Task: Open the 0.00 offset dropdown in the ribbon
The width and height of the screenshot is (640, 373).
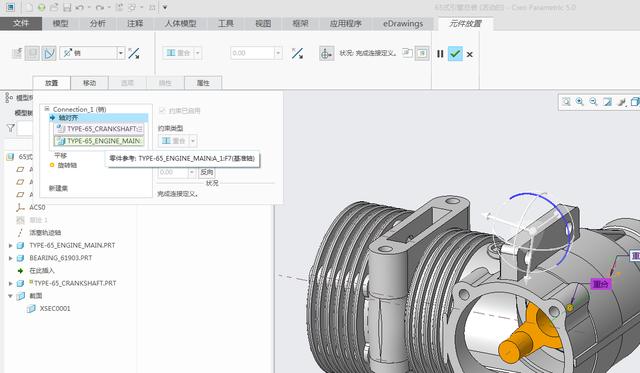Action: tap(278, 53)
